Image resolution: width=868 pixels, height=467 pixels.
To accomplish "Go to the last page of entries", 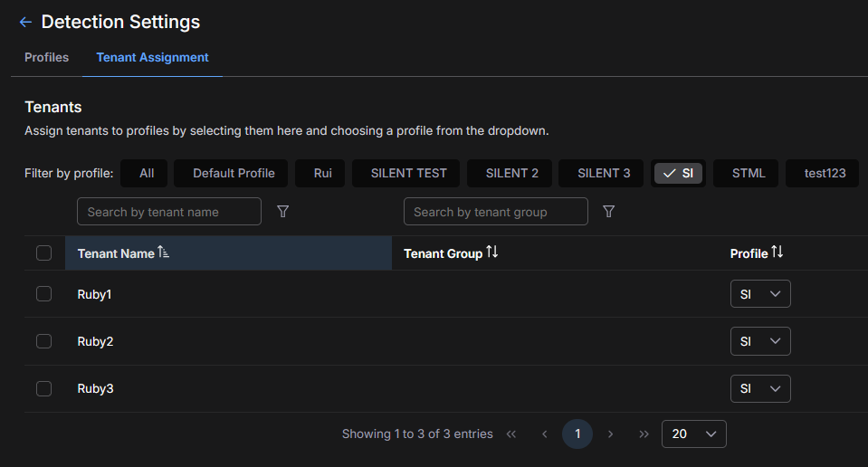I will point(644,434).
